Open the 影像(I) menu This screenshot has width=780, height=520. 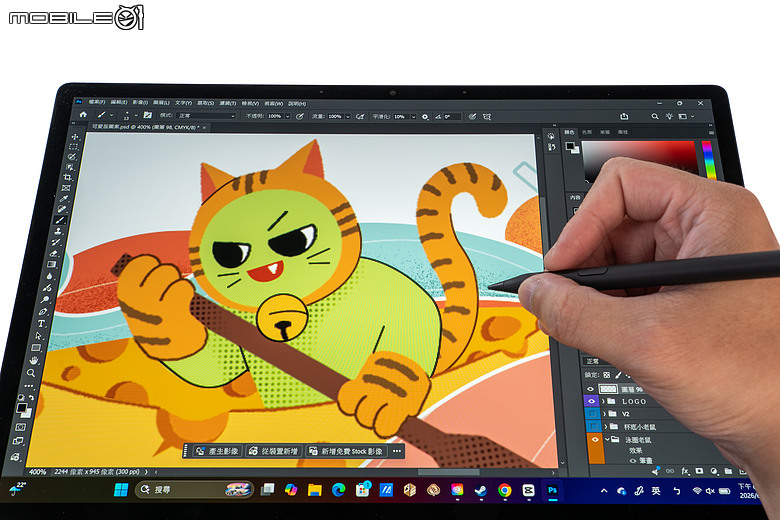point(140,103)
